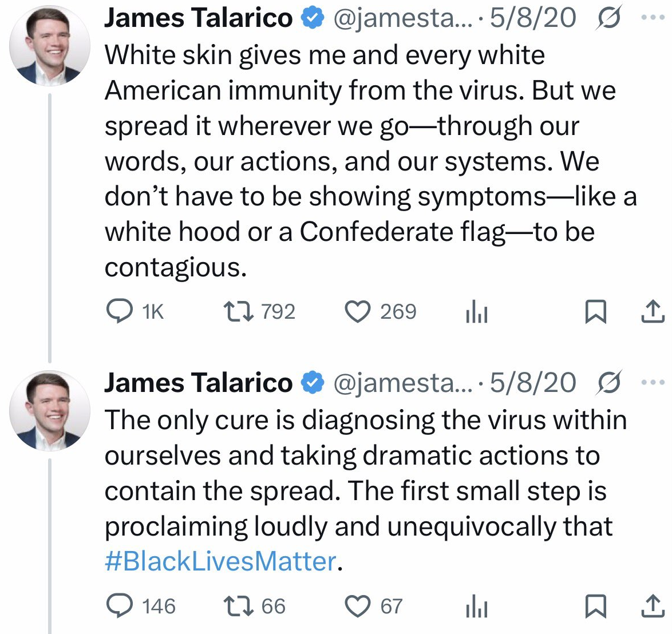Click the #BlackLivesMatter hashtag link
The image size is (672, 634).
tap(220, 561)
